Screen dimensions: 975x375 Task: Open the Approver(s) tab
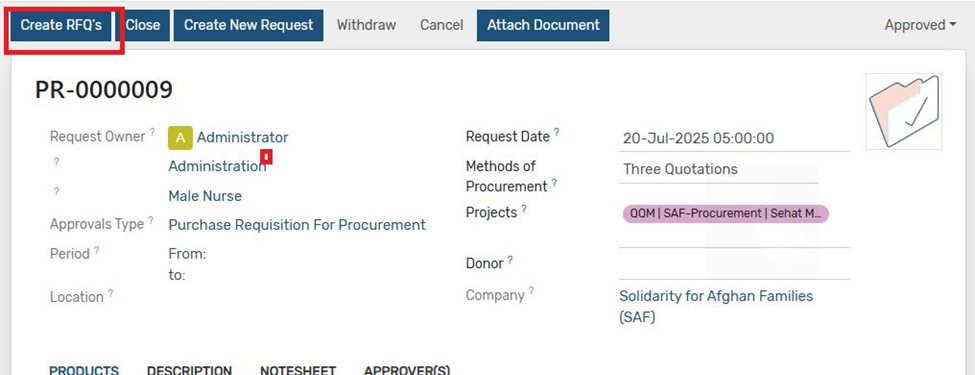[x=407, y=370]
